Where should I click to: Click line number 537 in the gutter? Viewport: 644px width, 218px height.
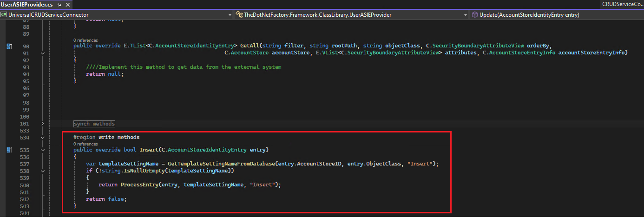tap(25, 164)
